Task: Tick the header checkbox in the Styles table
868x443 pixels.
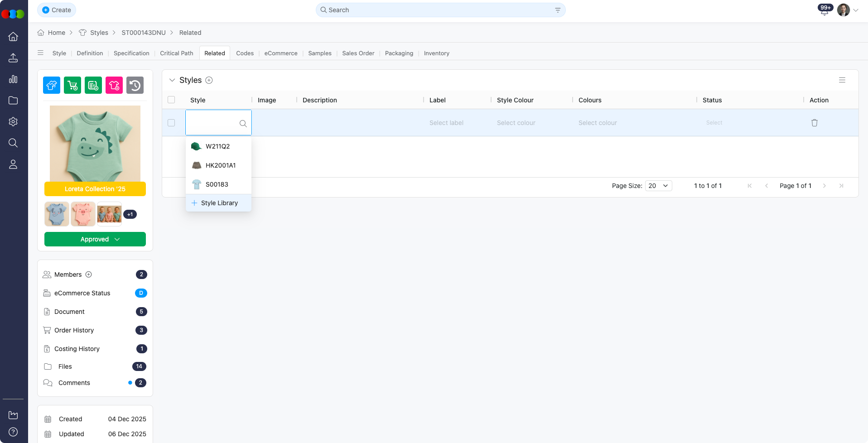Action: (171, 100)
